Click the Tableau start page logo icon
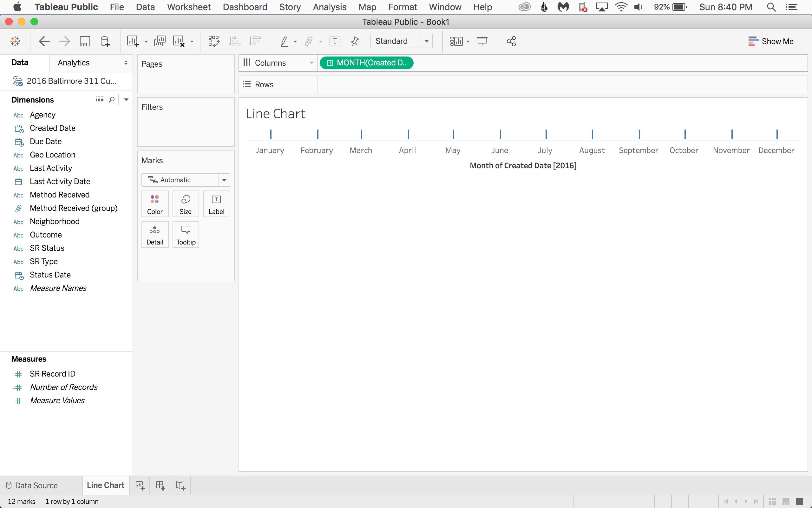812x508 pixels. point(16,41)
